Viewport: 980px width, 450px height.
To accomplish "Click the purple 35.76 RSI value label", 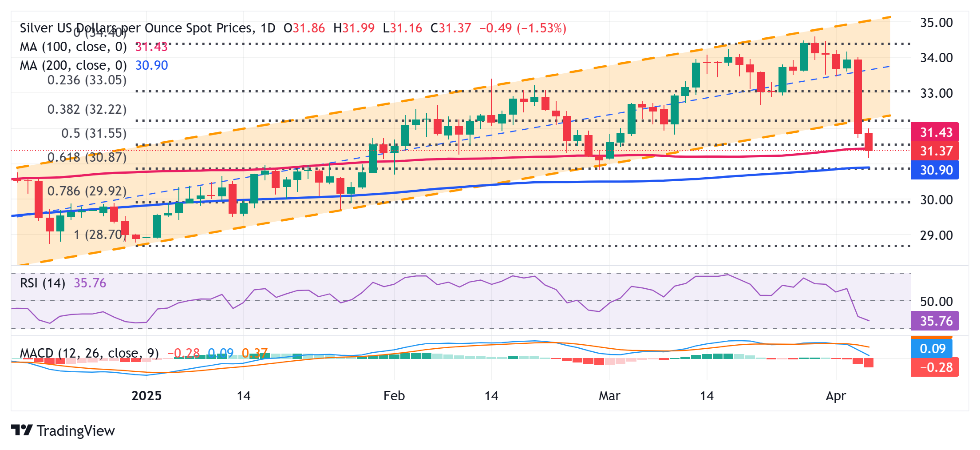I will pos(935,321).
